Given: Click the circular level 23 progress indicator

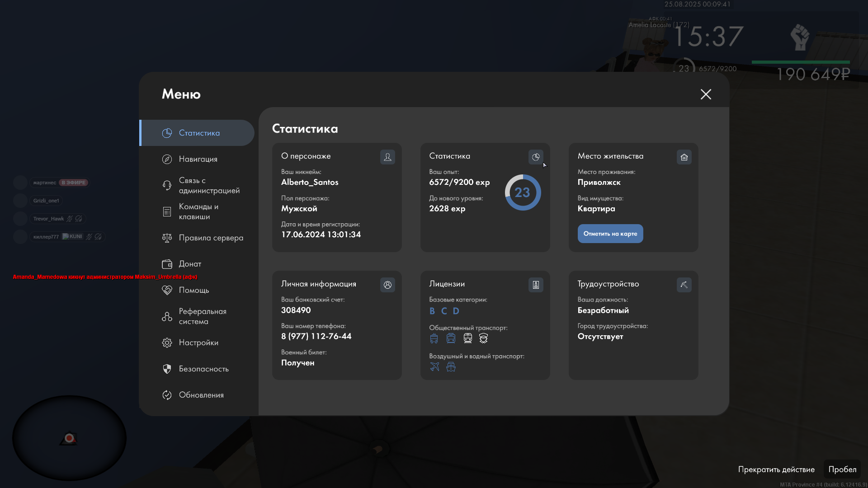Looking at the screenshot, I should tap(523, 192).
